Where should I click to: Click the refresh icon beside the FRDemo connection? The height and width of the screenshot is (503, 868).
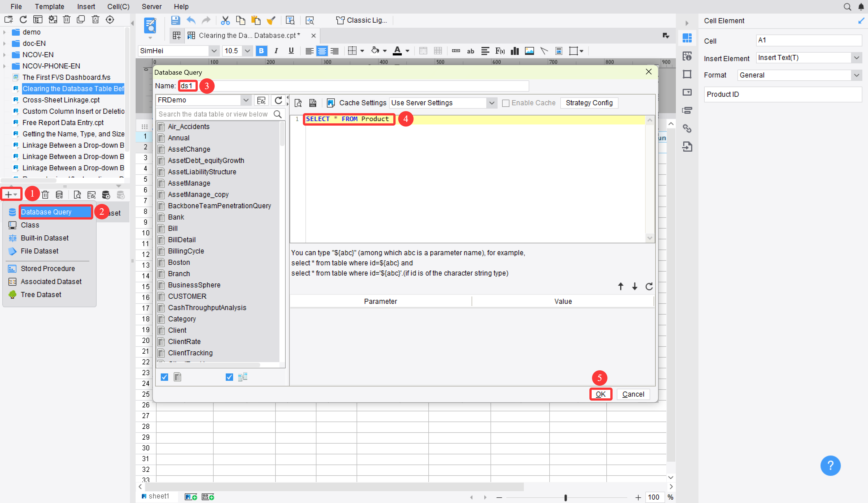(279, 100)
